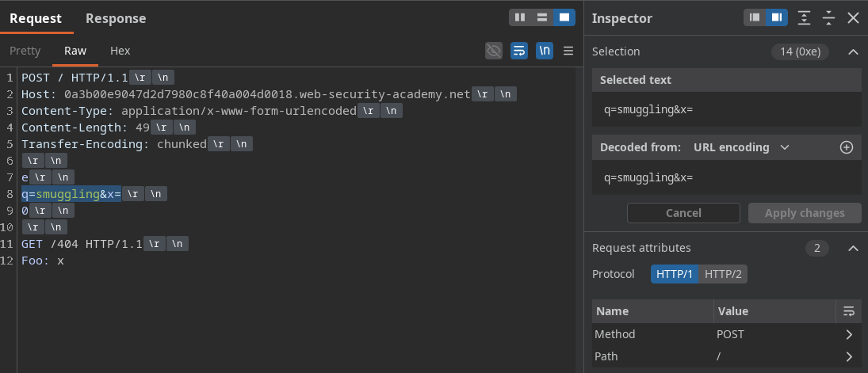
Task: Switch to the Response tab
Action: coord(116,18)
